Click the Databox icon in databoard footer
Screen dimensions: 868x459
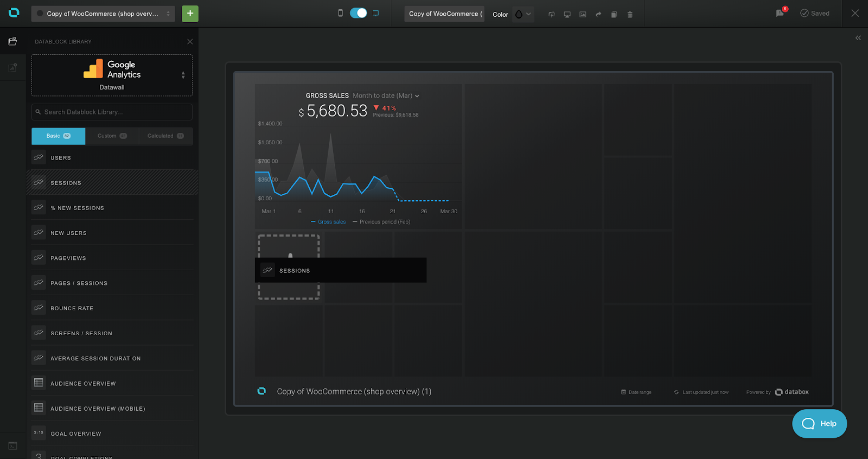point(261,391)
